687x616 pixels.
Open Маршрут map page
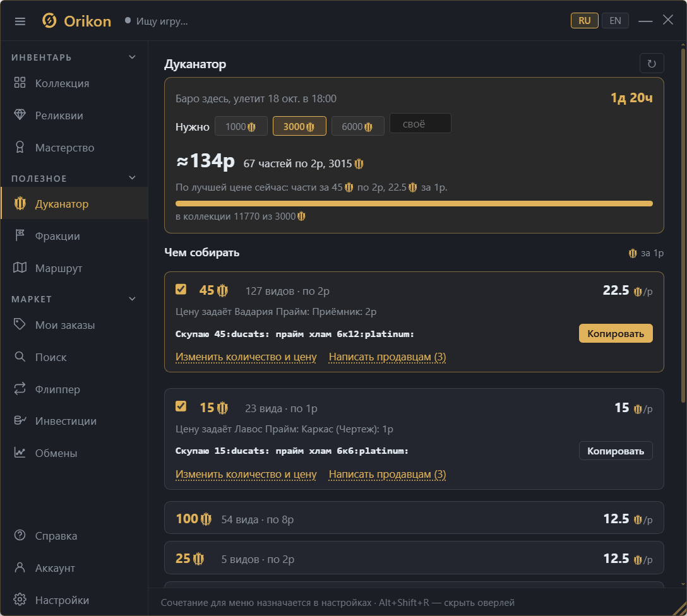(74, 268)
